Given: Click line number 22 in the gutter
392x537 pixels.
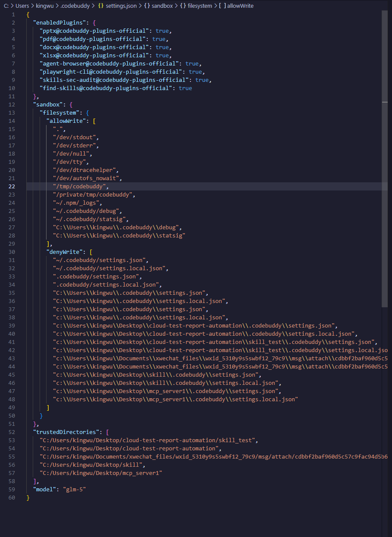Looking at the screenshot, I should click(x=12, y=186).
